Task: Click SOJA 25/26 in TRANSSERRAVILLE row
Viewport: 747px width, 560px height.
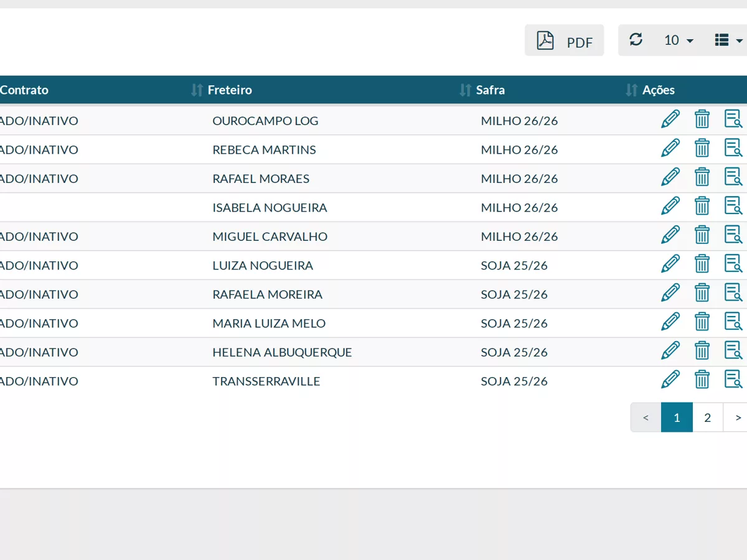Action: (514, 381)
